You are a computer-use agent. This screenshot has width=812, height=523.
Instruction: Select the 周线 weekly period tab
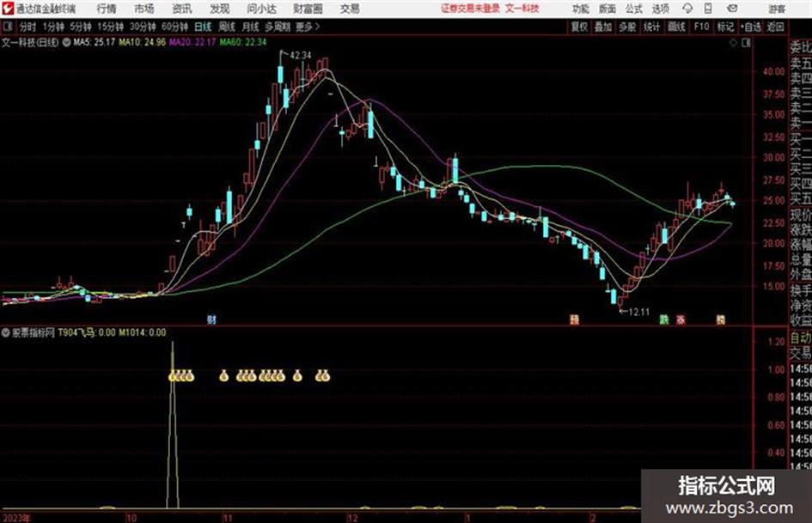pyautogui.click(x=227, y=27)
